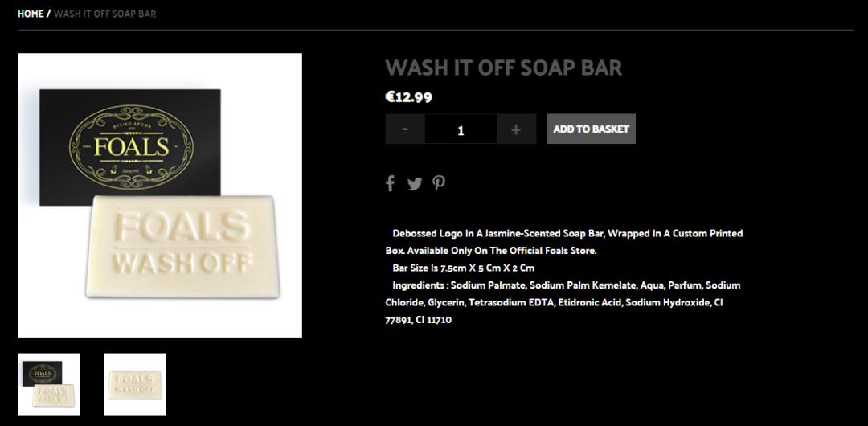This screenshot has width=868, height=426.
Task: Click the Bar Size dimensions line
Action: tap(464, 268)
